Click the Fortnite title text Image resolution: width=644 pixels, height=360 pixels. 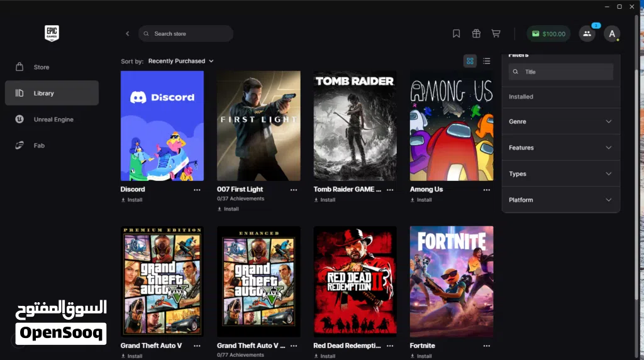[x=422, y=346]
